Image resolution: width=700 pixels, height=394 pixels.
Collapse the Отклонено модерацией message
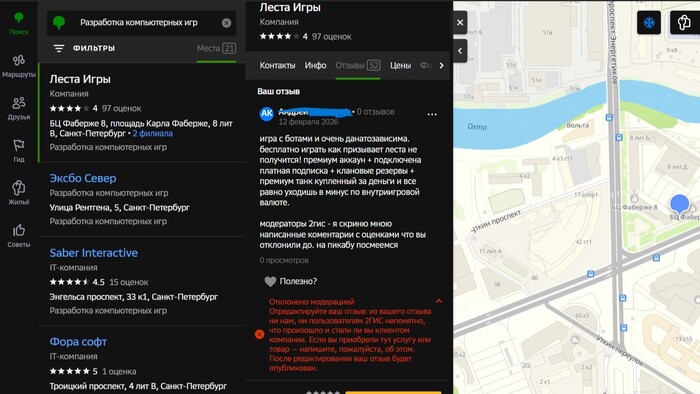pyautogui.click(x=438, y=301)
